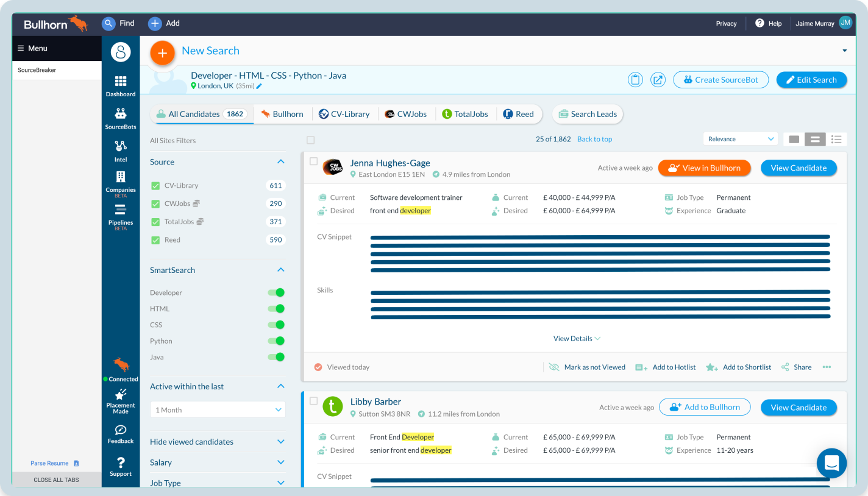The width and height of the screenshot is (868, 496).
Task: Expand View Details for Jenna Hughes-Gage
Action: point(577,339)
